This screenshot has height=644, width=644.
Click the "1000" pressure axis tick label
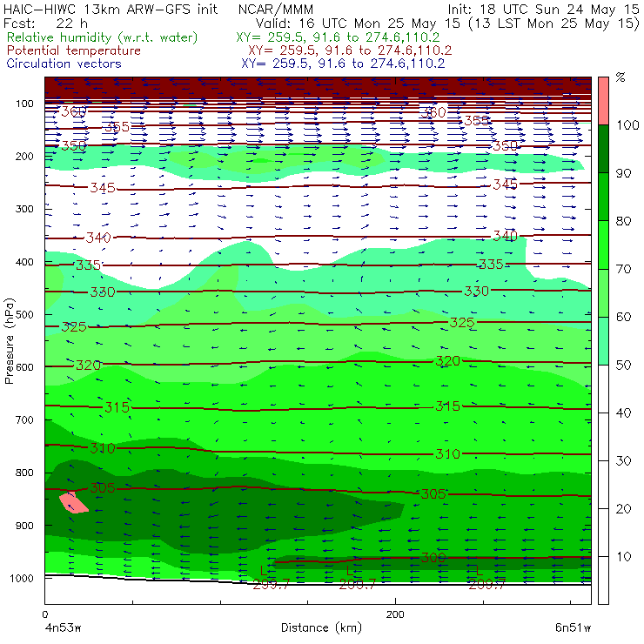(x=22, y=578)
